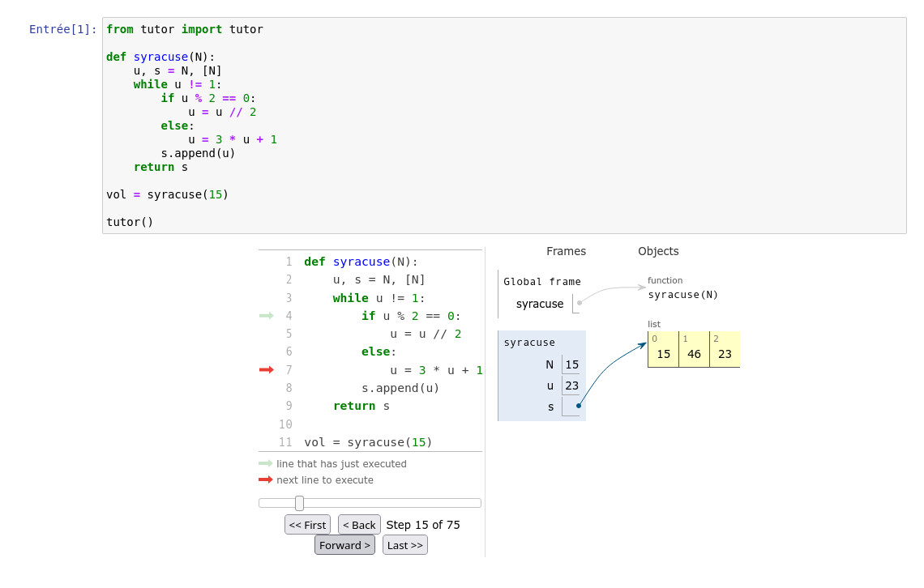
Task: Click 'line that has just executed' legend text
Action: click(x=341, y=464)
